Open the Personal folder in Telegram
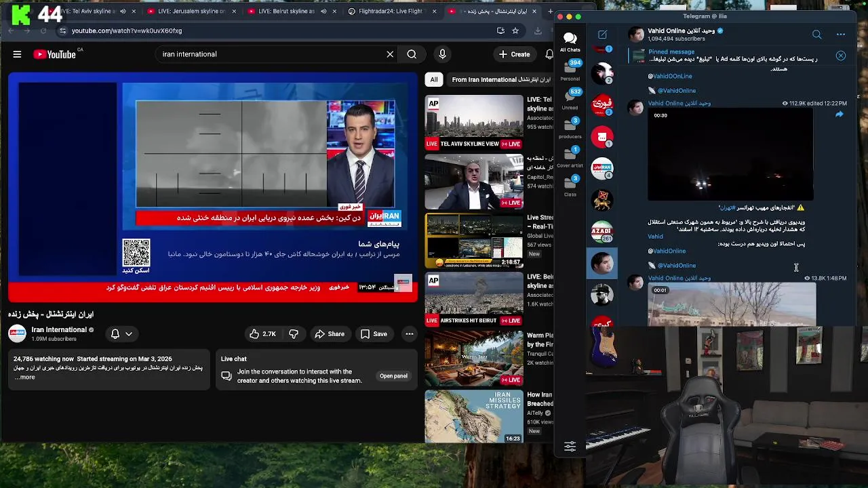Image resolution: width=868 pixels, height=488 pixels. pos(570,70)
